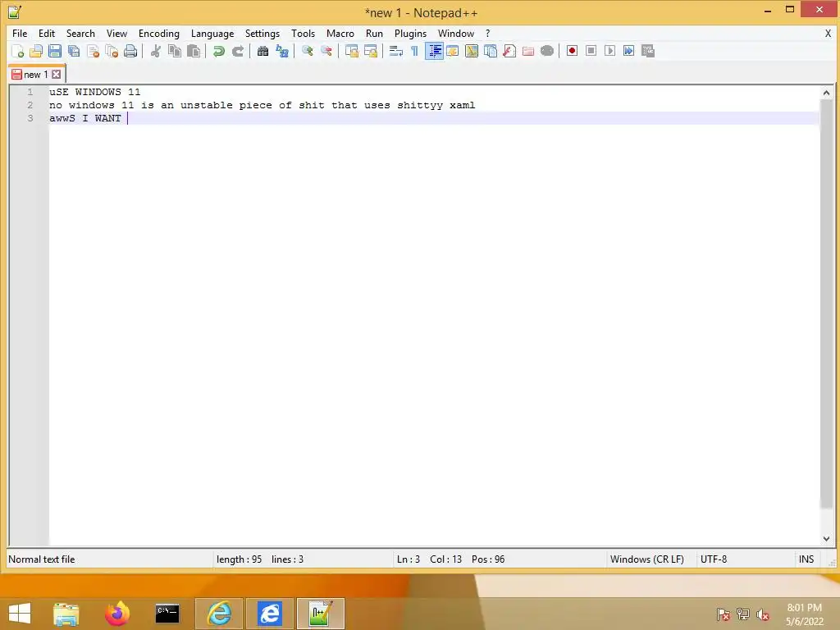This screenshot has width=840, height=630.
Task: Click the scrollbar down arrow in the editor
Action: pyautogui.click(x=826, y=539)
